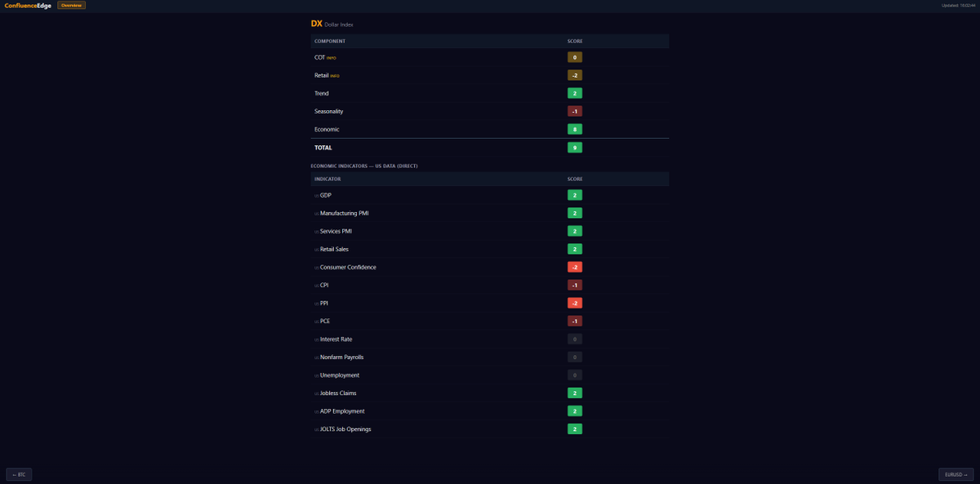Click the Jobless Claims score badge
The height and width of the screenshot is (484, 980).
(x=575, y=393)
